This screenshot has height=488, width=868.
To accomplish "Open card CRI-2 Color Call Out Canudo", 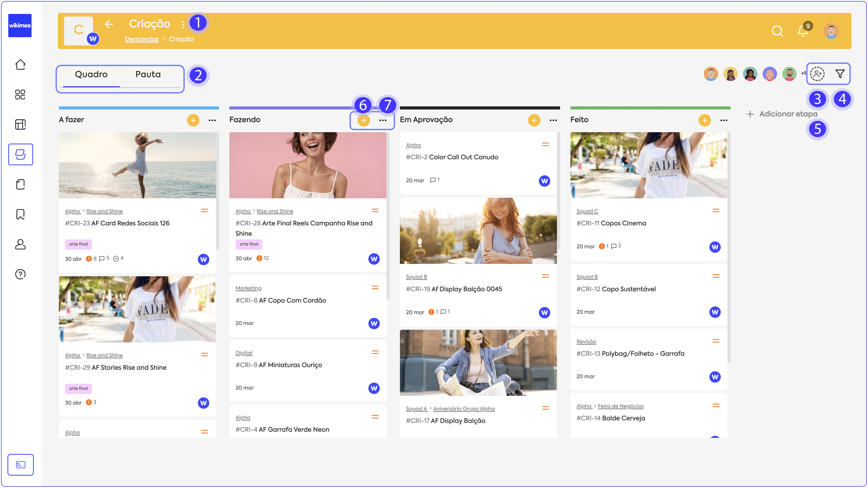I will [x=463, y=157].
